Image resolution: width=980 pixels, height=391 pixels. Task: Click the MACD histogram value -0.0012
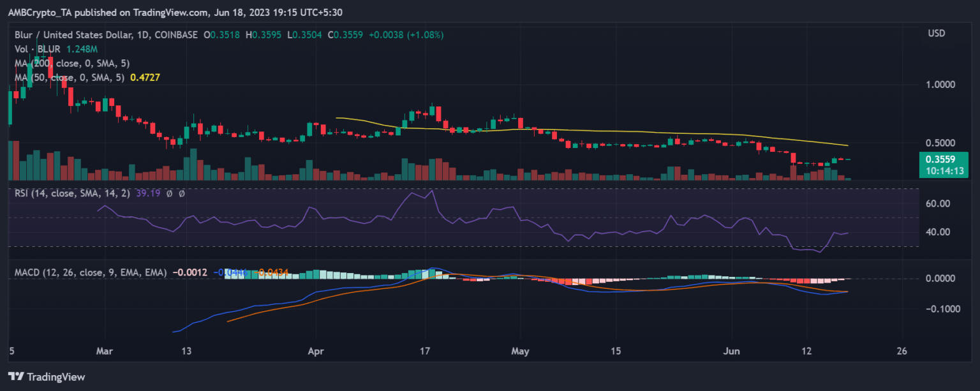click(x=190, y=272)
